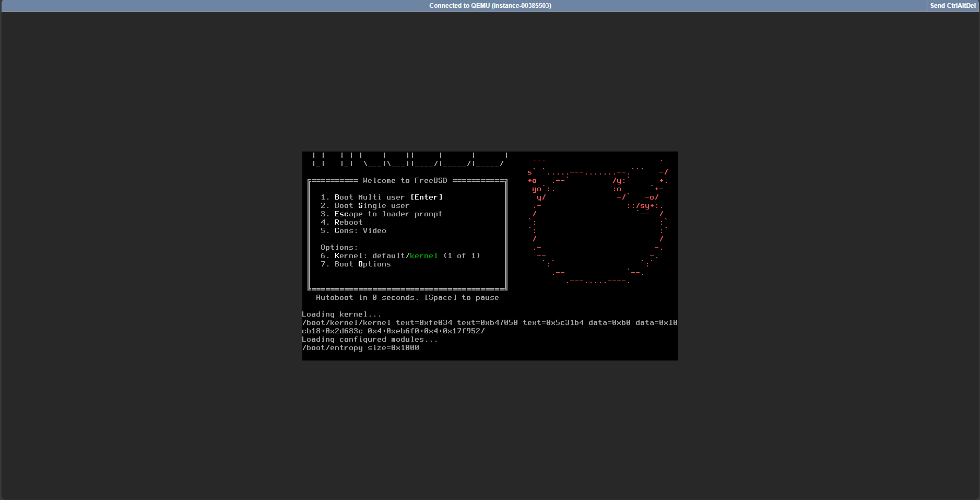Click the Connected to QEMU title text
Image resolution: width=980 pixels, height=500 pixels.
490,6
